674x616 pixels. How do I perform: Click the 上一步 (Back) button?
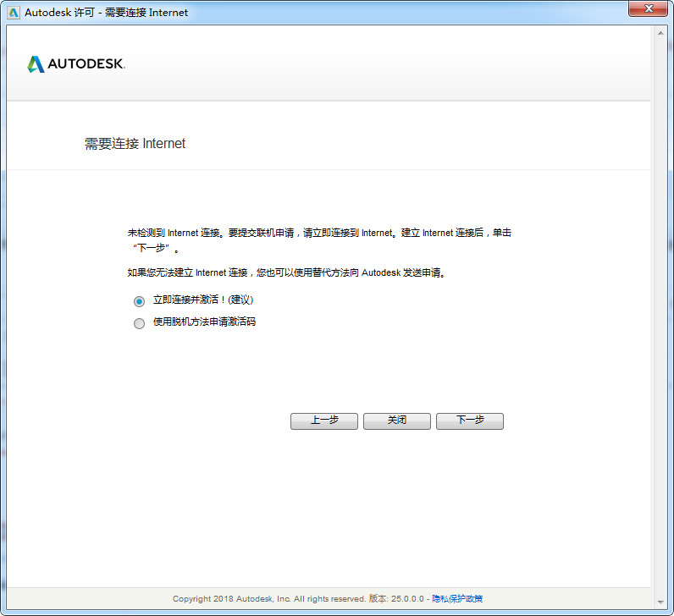point(324,421)
